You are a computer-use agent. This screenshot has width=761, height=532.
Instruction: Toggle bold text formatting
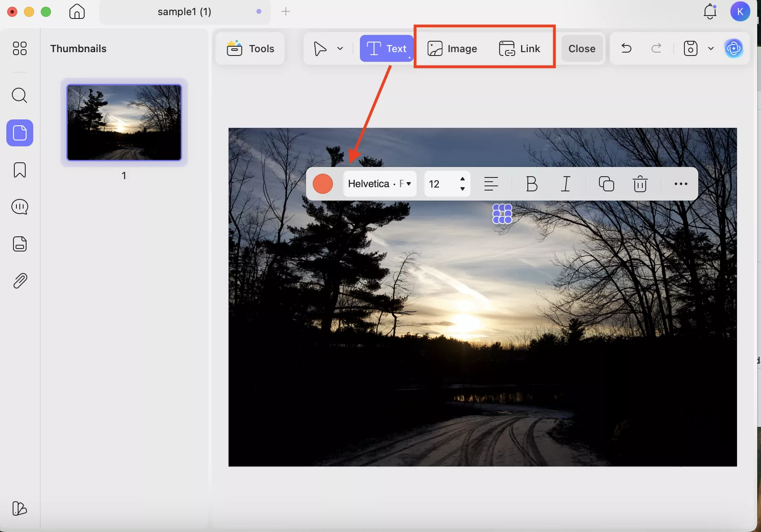[x=532, y=184]
